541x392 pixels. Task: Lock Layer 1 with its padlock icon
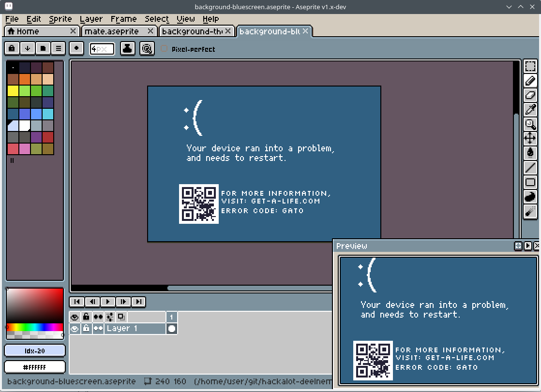pyautogui.click(x=86, y=329)
